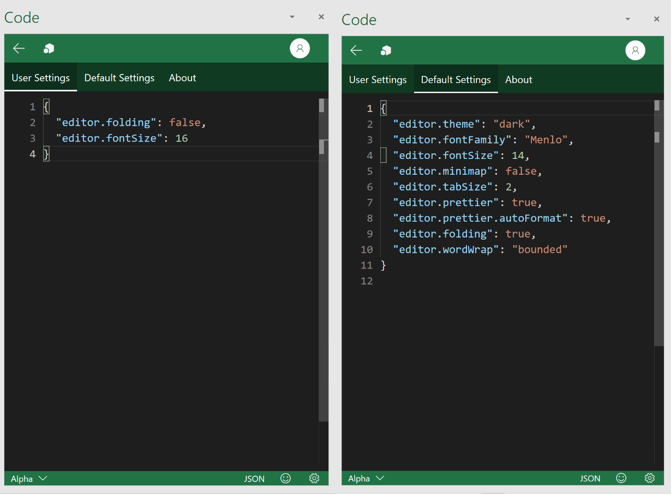Viewport: 672px width, 497px height.
Task: Click "editor.theme" key in right editor
Action: (x=437, y=124)
